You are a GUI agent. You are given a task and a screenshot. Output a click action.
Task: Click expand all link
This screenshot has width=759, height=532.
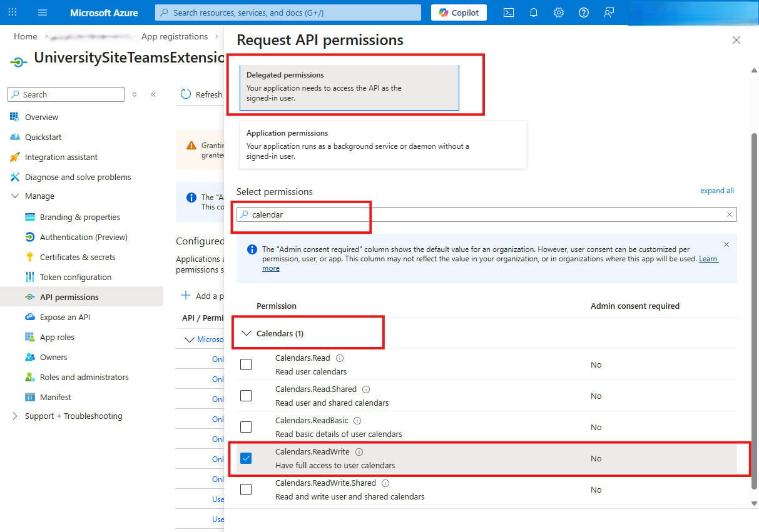click(x=717, y=191)
